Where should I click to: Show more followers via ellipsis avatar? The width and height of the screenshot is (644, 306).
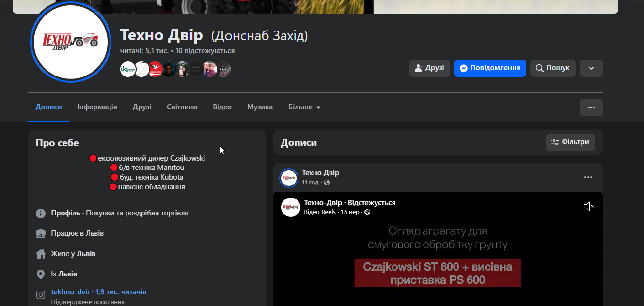[223, 69]
